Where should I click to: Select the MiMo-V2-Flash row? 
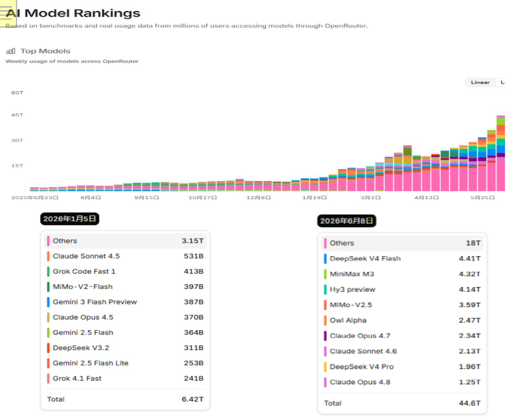click(x=125, y=287)
